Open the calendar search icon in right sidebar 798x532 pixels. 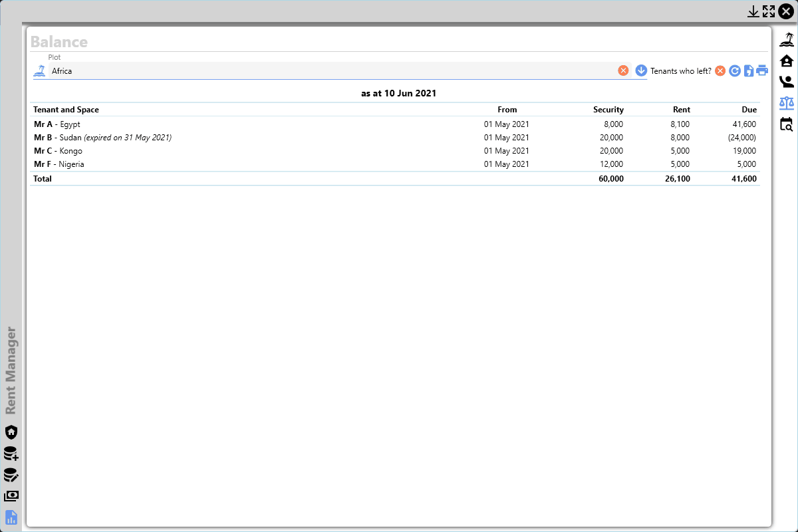pyautogui.click(x=787, y=124)
